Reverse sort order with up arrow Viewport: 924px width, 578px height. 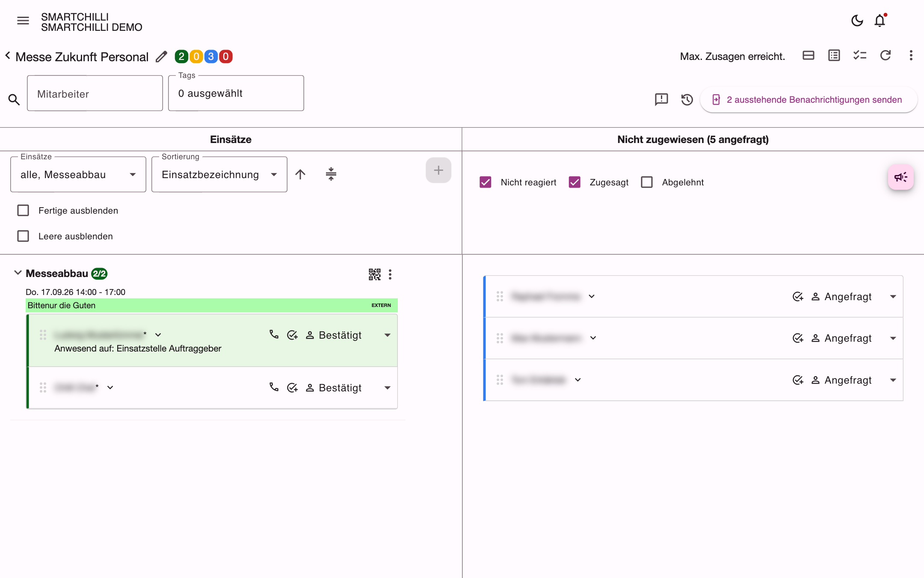300,174
